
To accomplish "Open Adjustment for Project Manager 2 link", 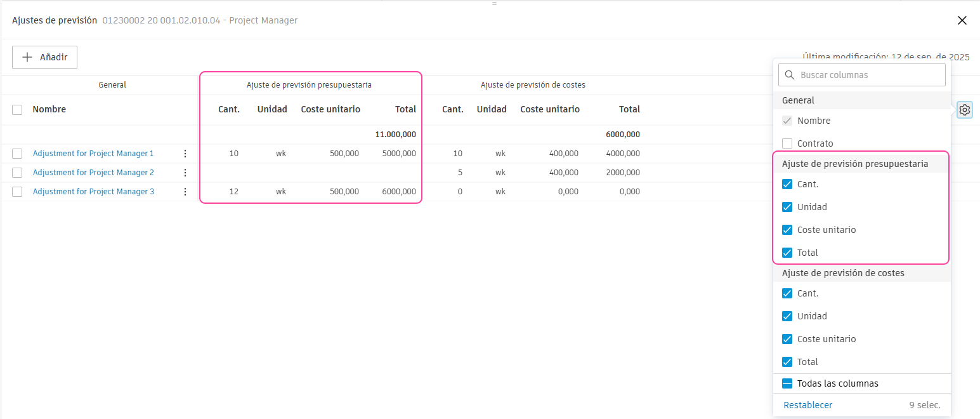I will tap(93, 173).
